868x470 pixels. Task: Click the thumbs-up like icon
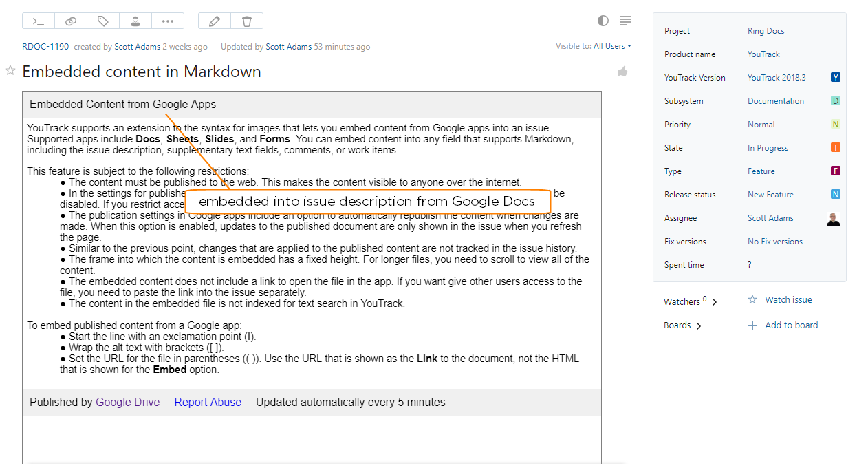[622, 71]
